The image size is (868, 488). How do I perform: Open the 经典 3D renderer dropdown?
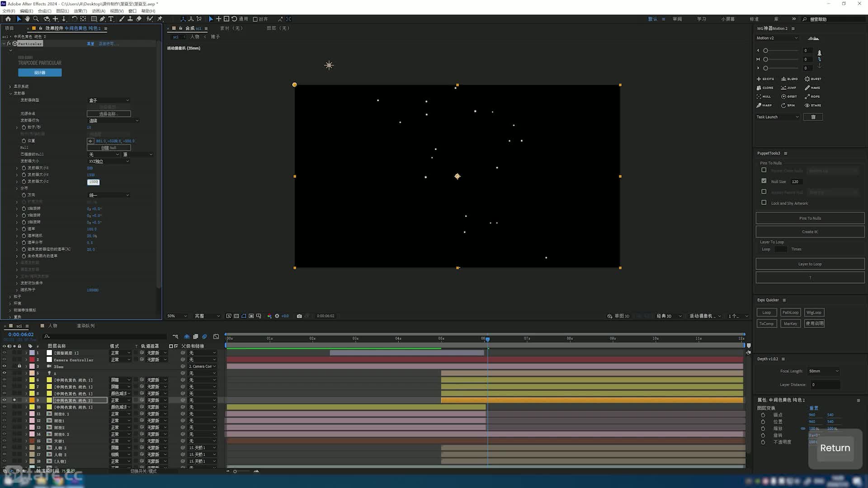click(x=669, y=316)
